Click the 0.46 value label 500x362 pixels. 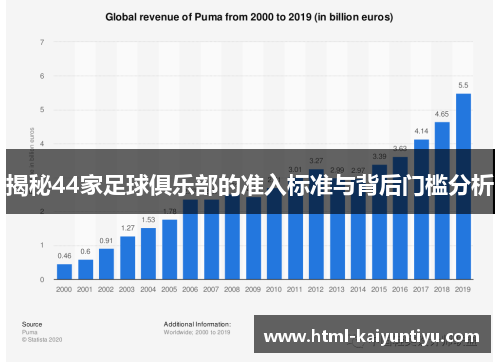(x=64, y=256)
